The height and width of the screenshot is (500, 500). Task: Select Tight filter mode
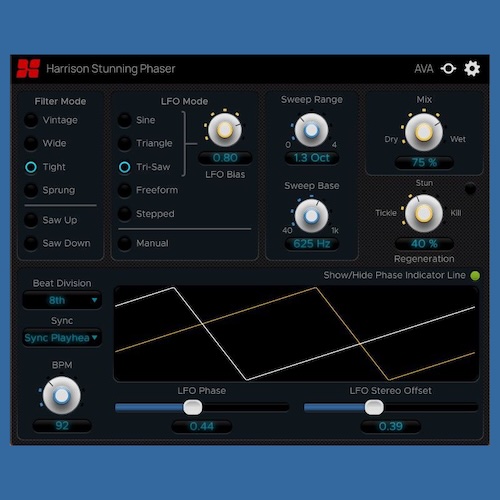[x=31, y=167]
